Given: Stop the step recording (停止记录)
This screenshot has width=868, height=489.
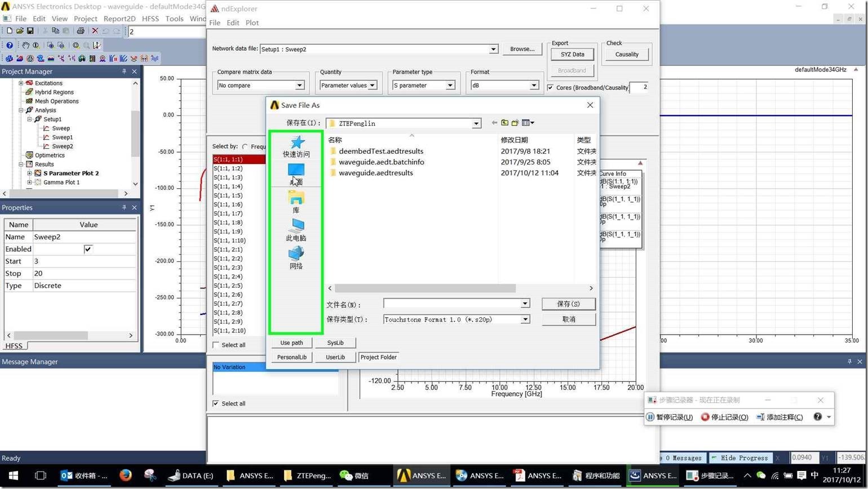Looking at the screenshot, I should pos(724,417).
